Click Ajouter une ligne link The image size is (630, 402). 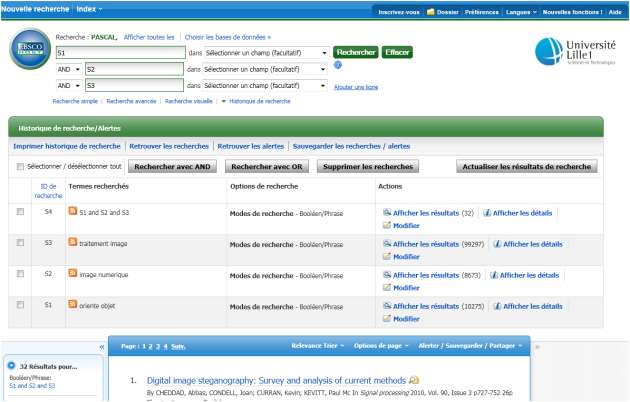coord(356,87)
